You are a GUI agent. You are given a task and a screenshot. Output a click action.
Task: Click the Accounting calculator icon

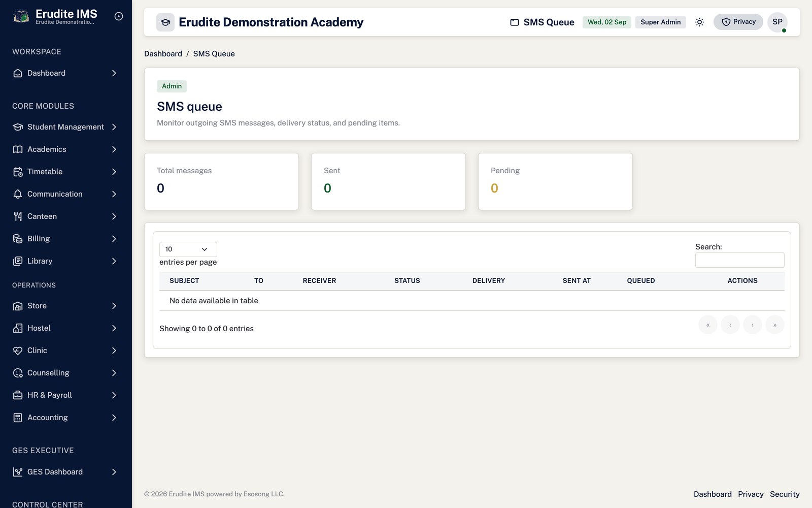pyautogui.click(x=18, y=418)
